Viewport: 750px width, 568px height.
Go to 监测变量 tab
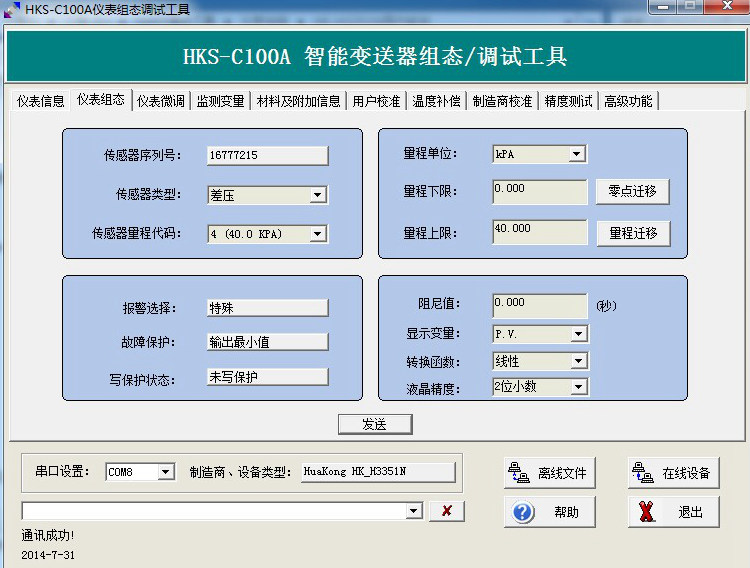(221, 101)
